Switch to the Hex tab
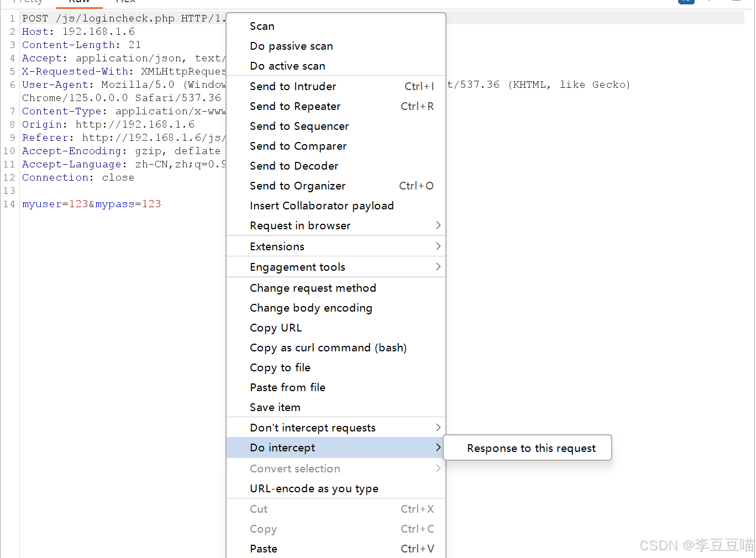756x558 pixels. coord(125,2)
